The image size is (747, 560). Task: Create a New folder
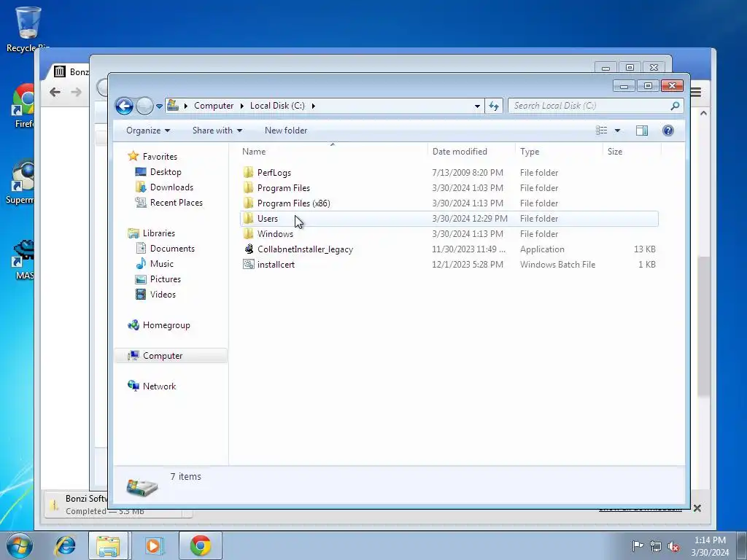[x=286, y=131]
